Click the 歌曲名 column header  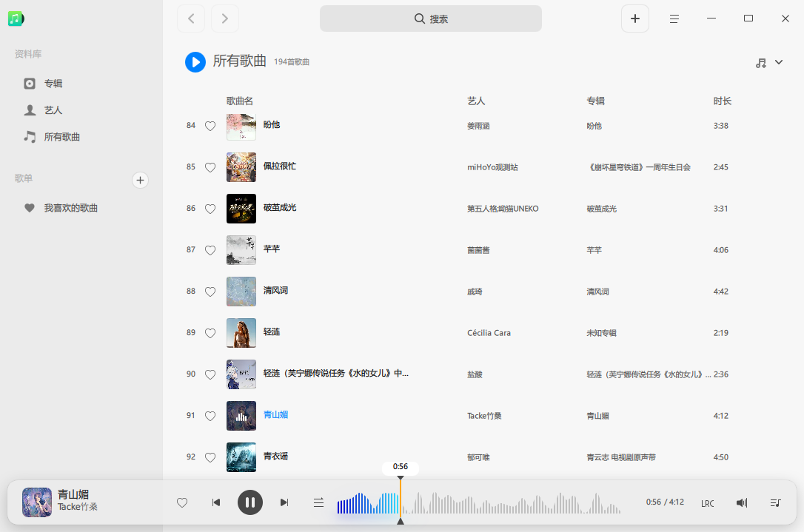tap(239, 101)
